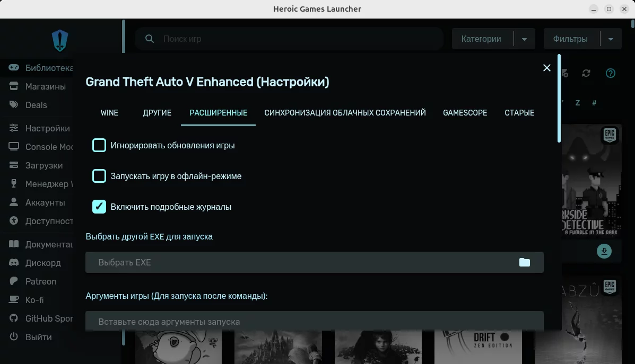Click the Поиск игр search field
Viewport: 635px width, 364px height.
click(289, 39)
